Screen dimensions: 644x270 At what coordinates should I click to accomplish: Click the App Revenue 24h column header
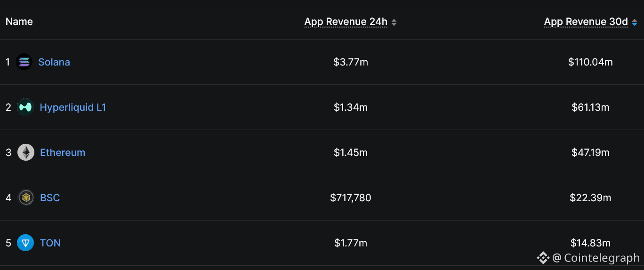346,22
